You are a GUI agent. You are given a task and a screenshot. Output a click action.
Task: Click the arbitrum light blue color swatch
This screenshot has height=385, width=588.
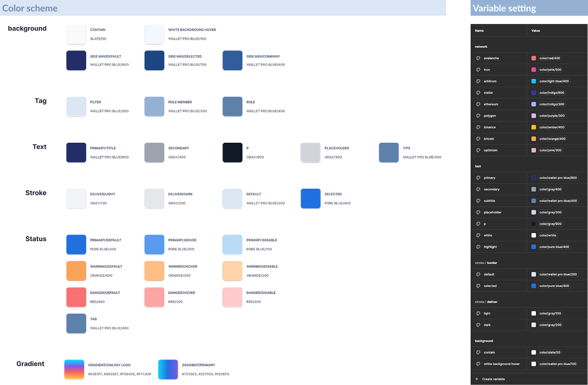click(533, 81)
